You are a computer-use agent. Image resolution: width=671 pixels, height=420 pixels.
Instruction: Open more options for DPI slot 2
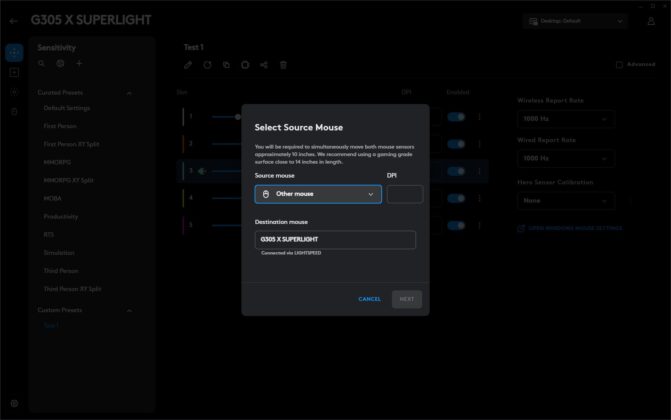click(479, 144)
